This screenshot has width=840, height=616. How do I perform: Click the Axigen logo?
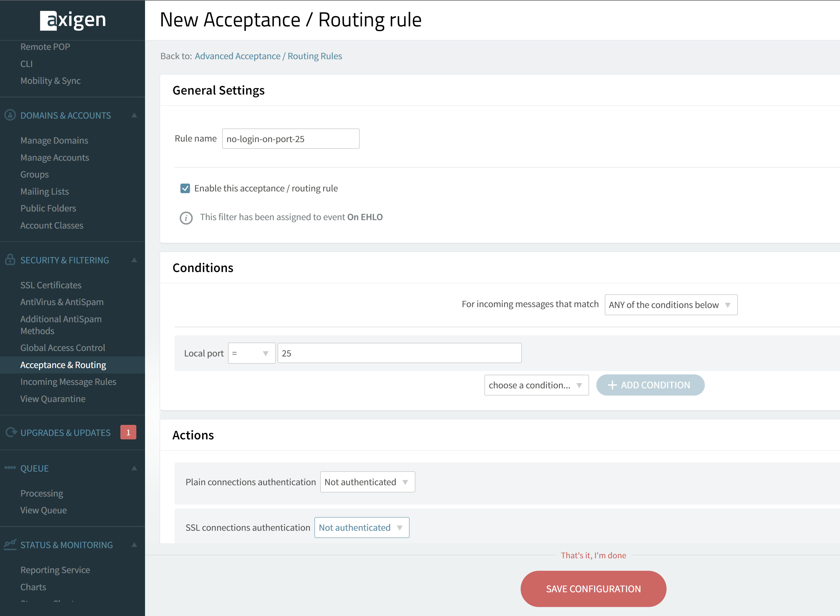tap(73, 20)
